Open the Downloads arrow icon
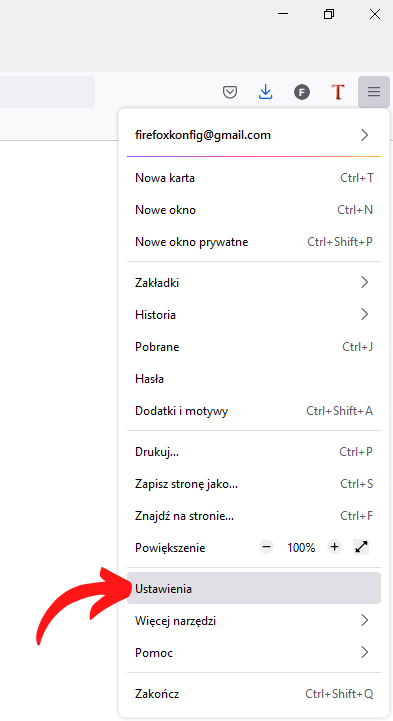393x721 pixels. [266, 92]
